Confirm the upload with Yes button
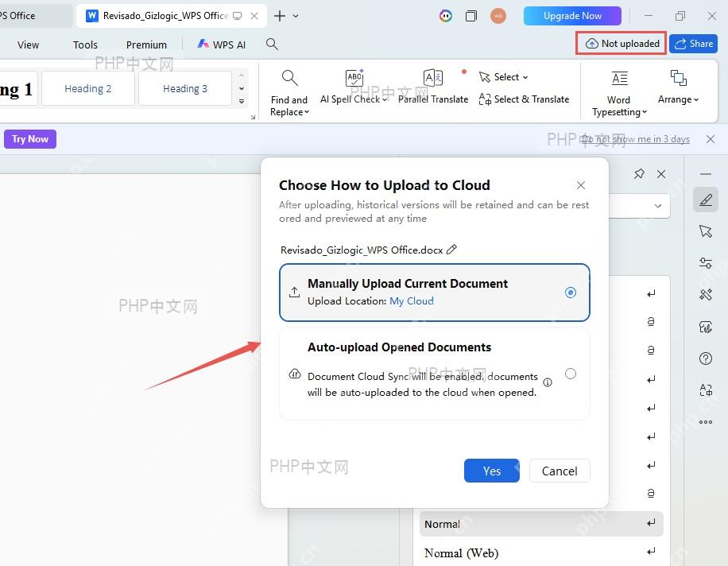The width and height of the screenshot is (728, 566). pyautogui.click(x=492, y=471)
